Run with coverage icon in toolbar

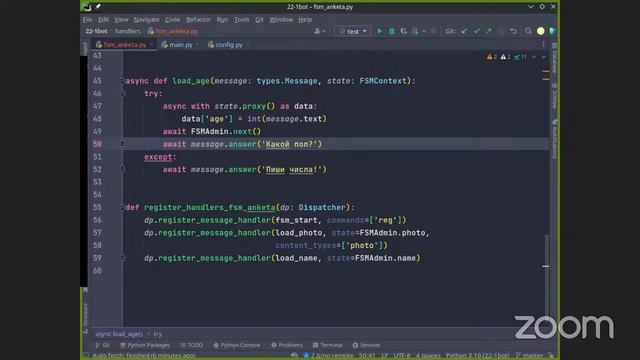(x=403, y=31)
